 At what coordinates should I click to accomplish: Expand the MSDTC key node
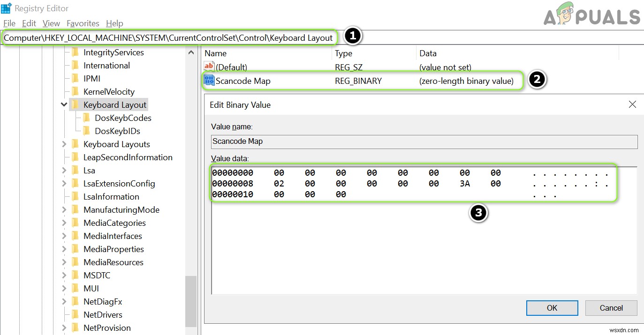coord(64,275)
